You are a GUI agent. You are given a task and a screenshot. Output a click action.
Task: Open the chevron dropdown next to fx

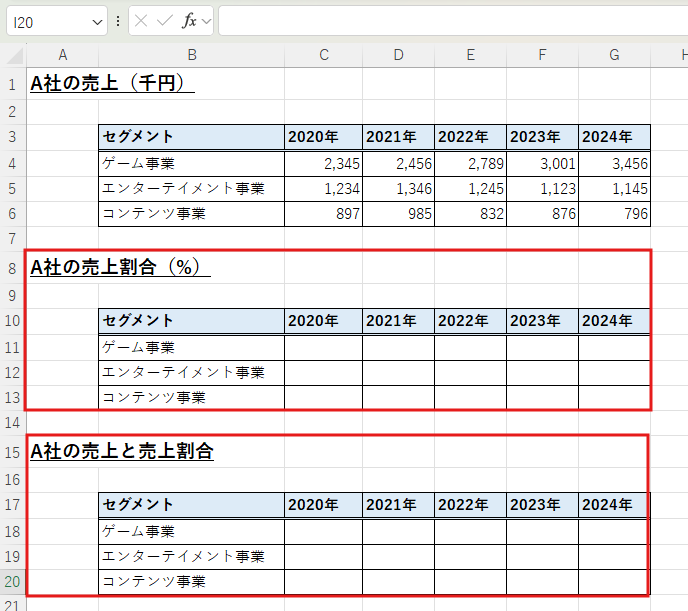[x=206, y=21]
